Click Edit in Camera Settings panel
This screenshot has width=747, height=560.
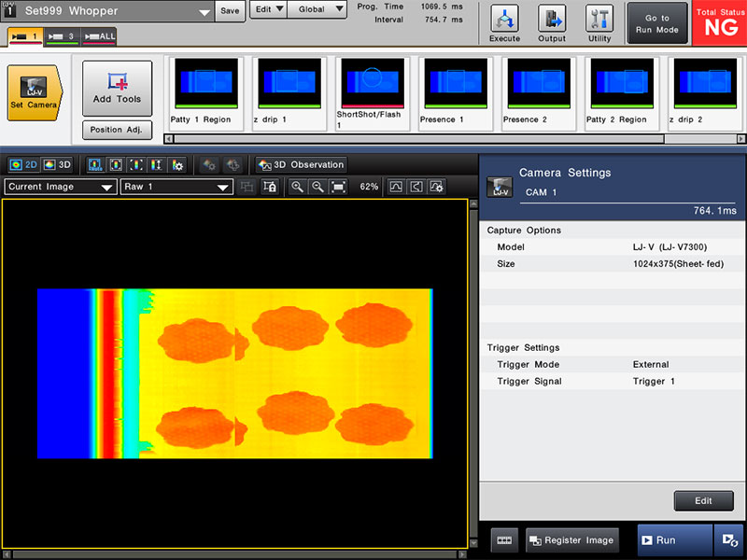point(703,501)
